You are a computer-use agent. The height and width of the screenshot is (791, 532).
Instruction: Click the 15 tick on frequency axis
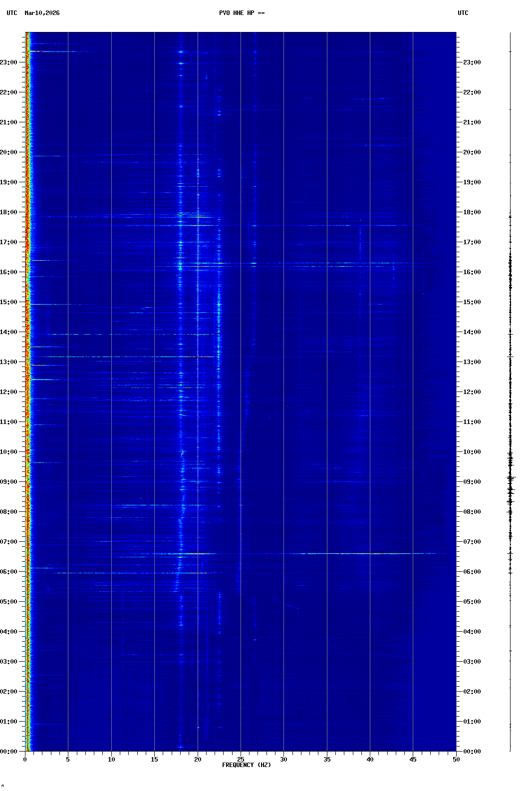click(x=154, y=759)
